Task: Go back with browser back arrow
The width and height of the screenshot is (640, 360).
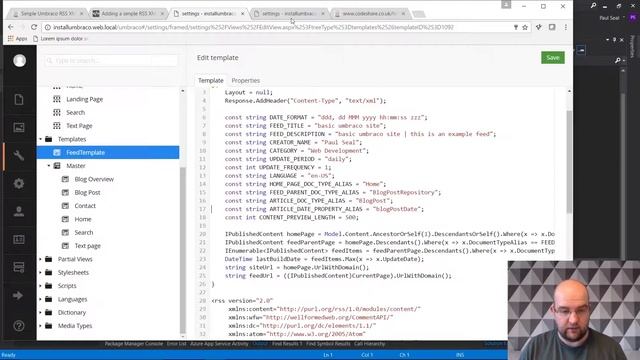Action: tap(11, 27)
